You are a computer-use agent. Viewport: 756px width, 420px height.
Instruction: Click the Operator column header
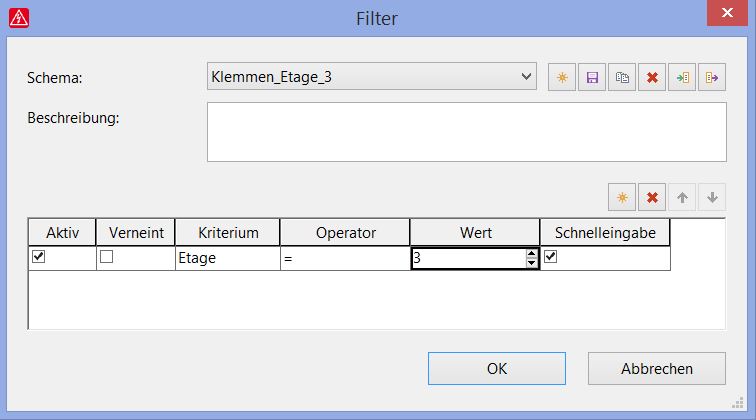345,232
